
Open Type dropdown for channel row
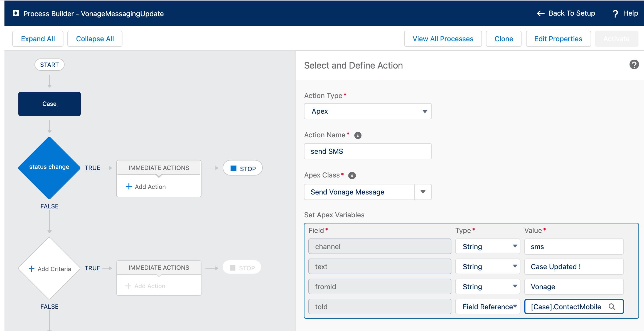point(488,246)
